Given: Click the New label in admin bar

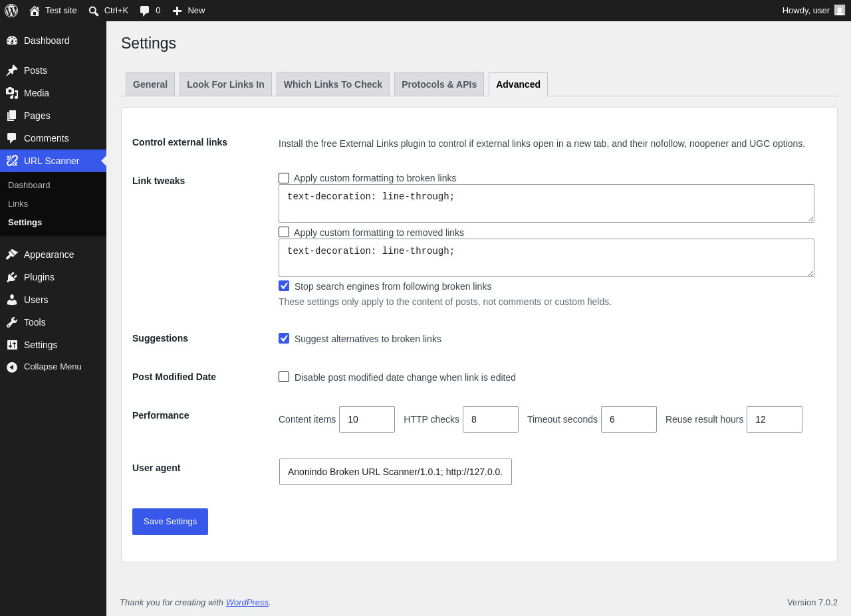Looking at the screenshot, I should click(x=196, y=10).
